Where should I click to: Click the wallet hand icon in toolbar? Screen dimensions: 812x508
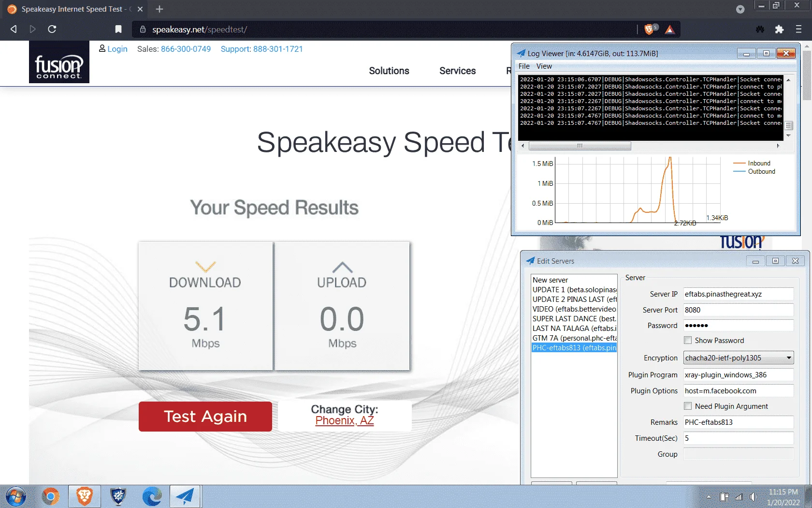(760, 30)
